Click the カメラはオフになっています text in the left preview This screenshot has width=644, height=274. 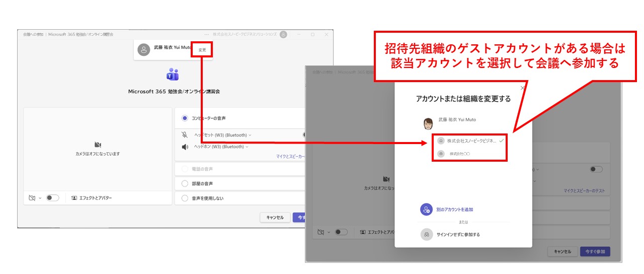pos(98,154)
